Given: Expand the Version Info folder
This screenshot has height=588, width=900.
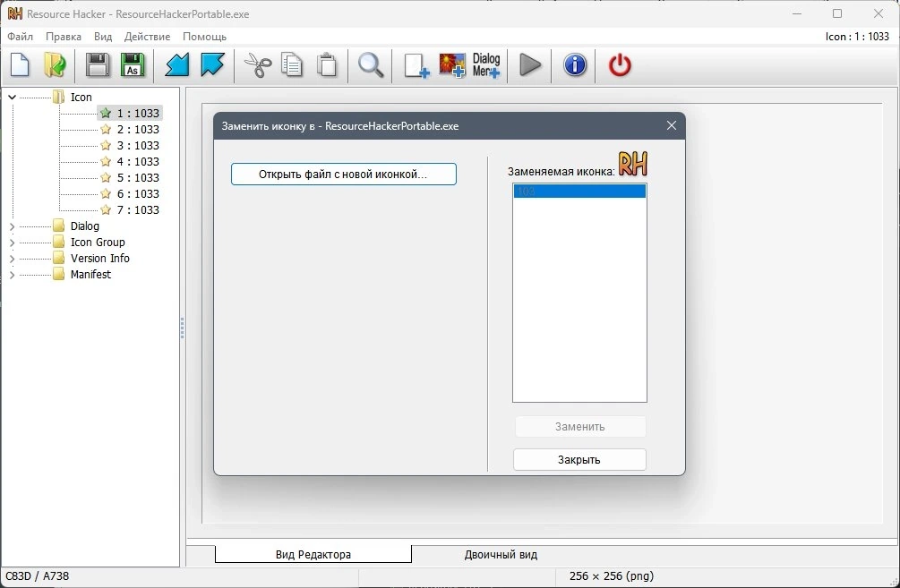Looking at the screenshot, I should [12, 258].
